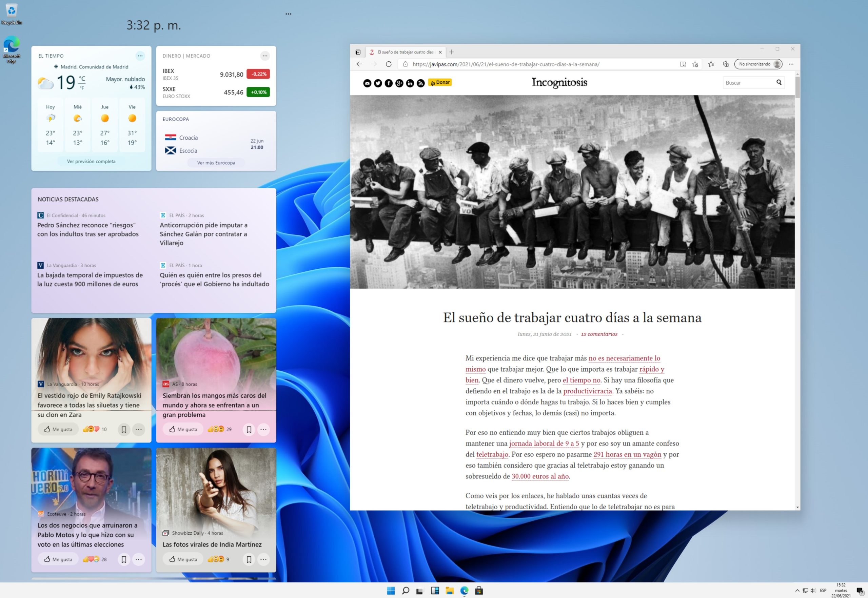This screenshot has height=598, width=868.
Task: Toggle save bookmark on mangos article
Action: (249, 429)
